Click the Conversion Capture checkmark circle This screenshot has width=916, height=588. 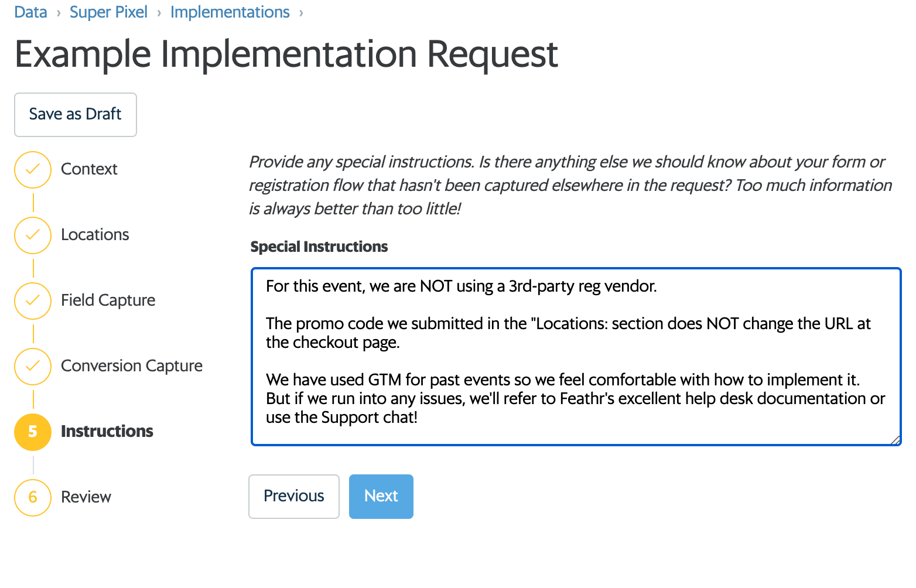coord(33,367)
